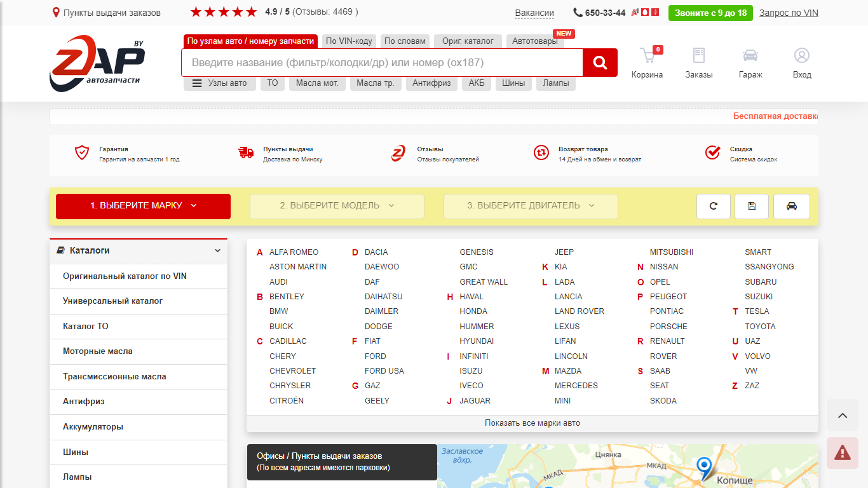The height and width of the screenshot is (488, 868).
Task: Open the shopping cart (Корзина) icon
Action: click(648, 56)
